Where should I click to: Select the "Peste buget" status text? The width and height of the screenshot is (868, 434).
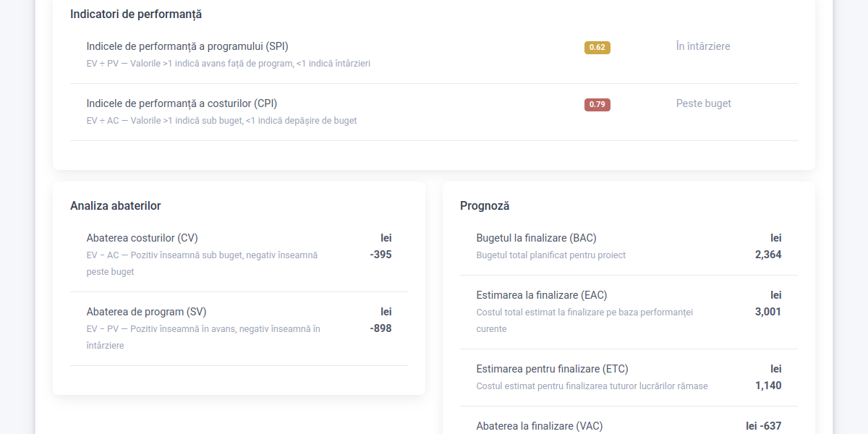click(703, 103)
